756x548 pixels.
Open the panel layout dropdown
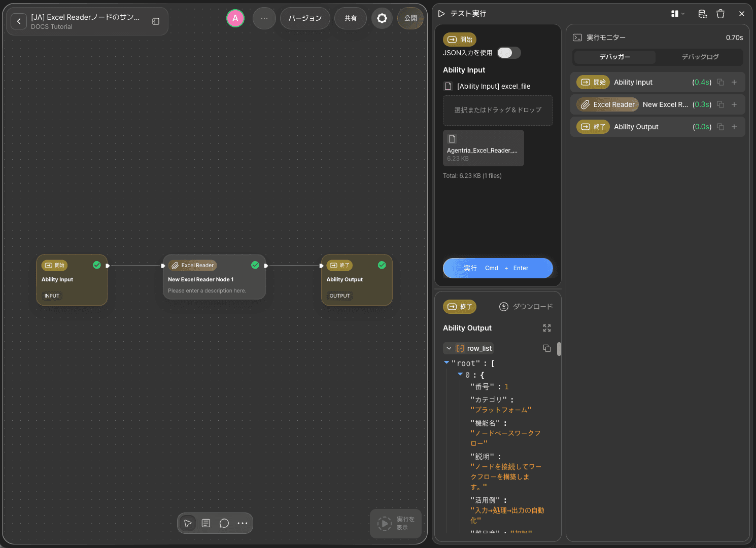pos(678,14)
